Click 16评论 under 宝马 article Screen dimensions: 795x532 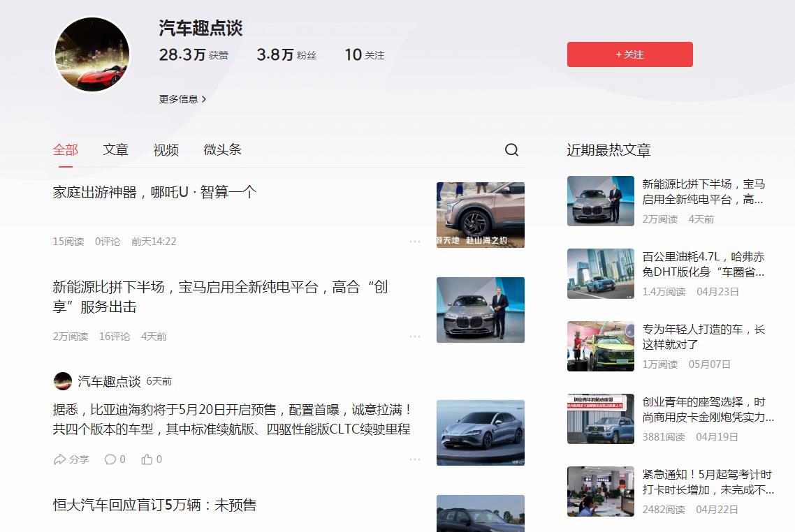pos(115,337)
